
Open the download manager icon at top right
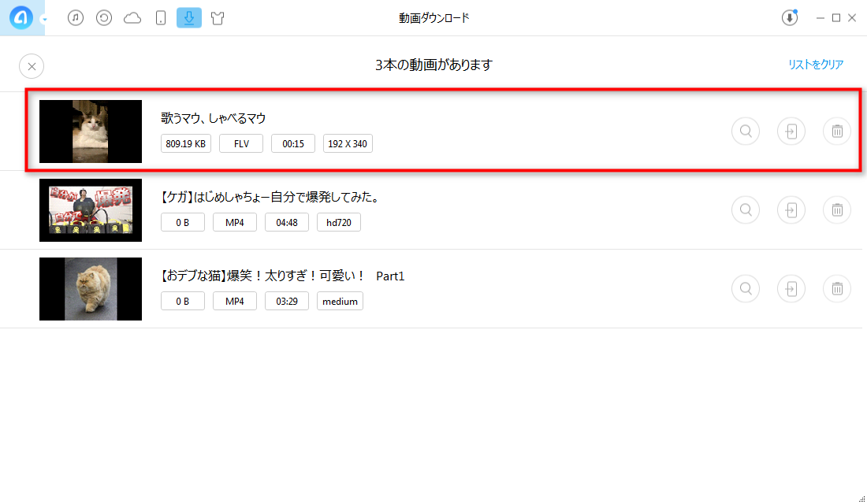coord(790,17)
